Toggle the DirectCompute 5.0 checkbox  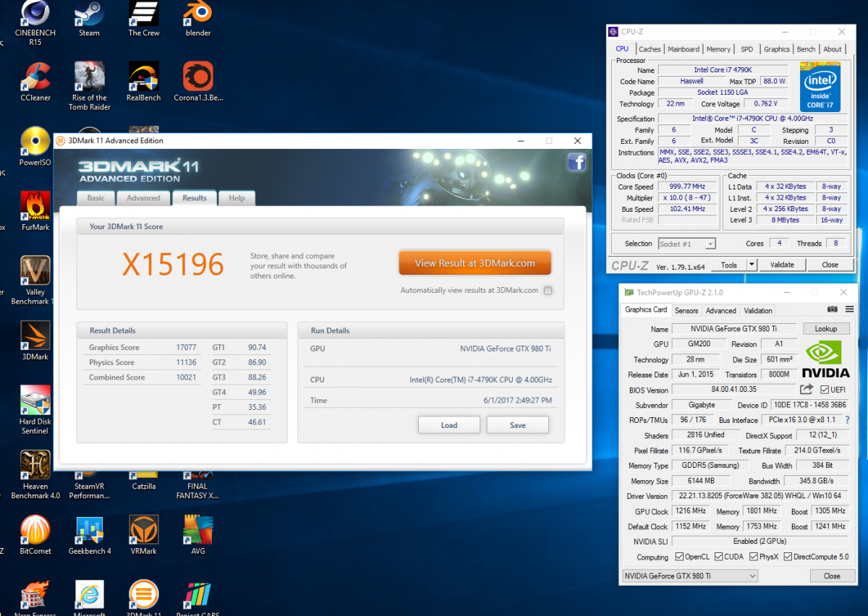tap(787, 557)
